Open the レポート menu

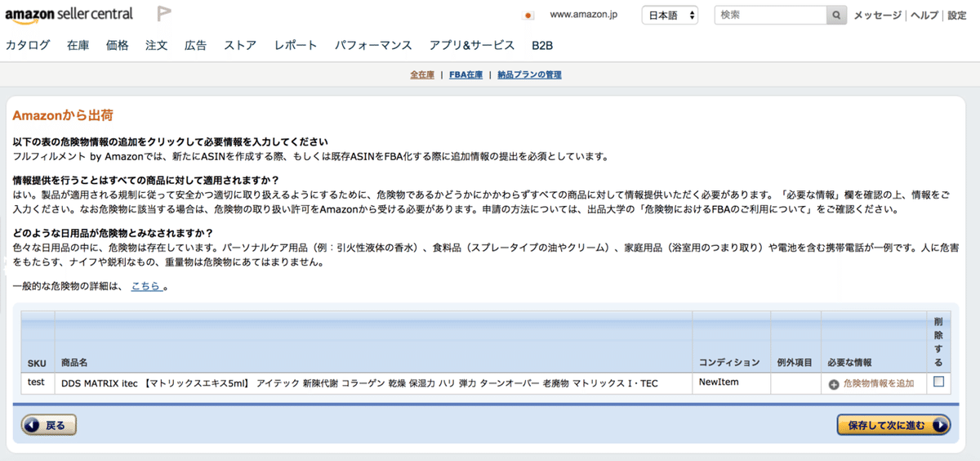(x=296, y=46)
